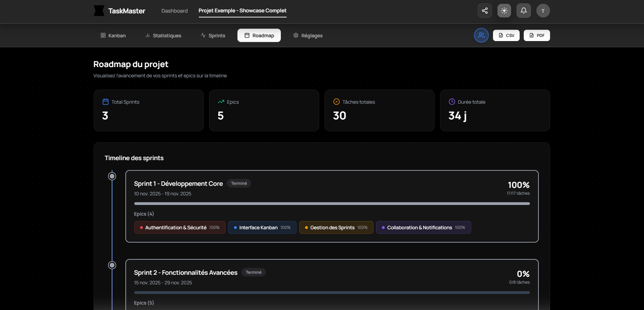Switch to the Dashboard menu item
Viewport: 644px width, 310px height.
pyautogui.click(x=174, y=11)
